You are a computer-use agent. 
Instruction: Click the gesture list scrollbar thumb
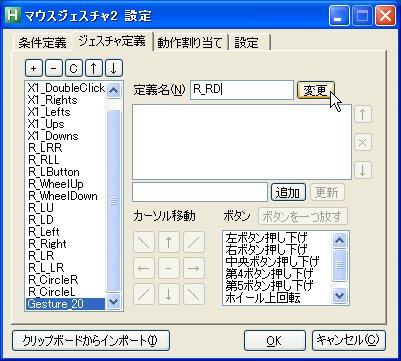[x=114, y=201]
